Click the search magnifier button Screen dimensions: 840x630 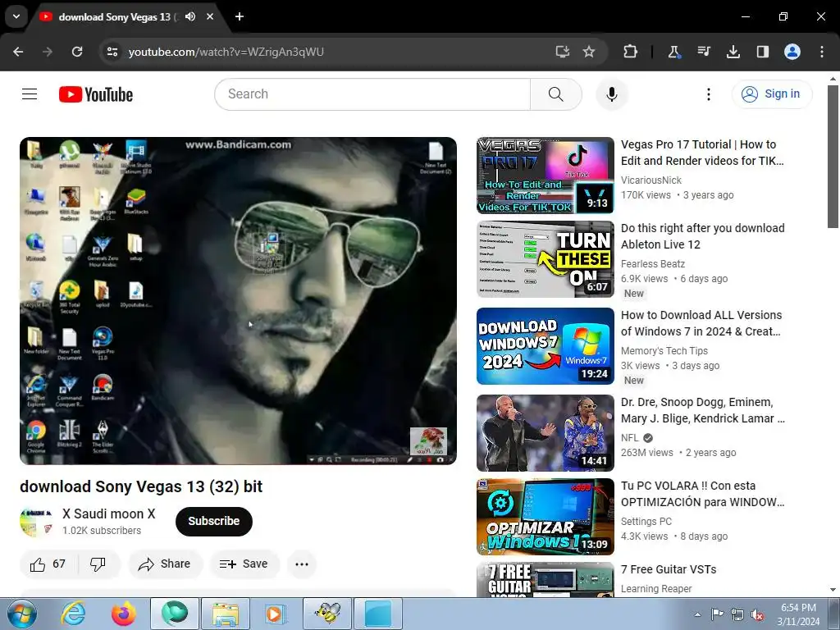pos(556,94)
